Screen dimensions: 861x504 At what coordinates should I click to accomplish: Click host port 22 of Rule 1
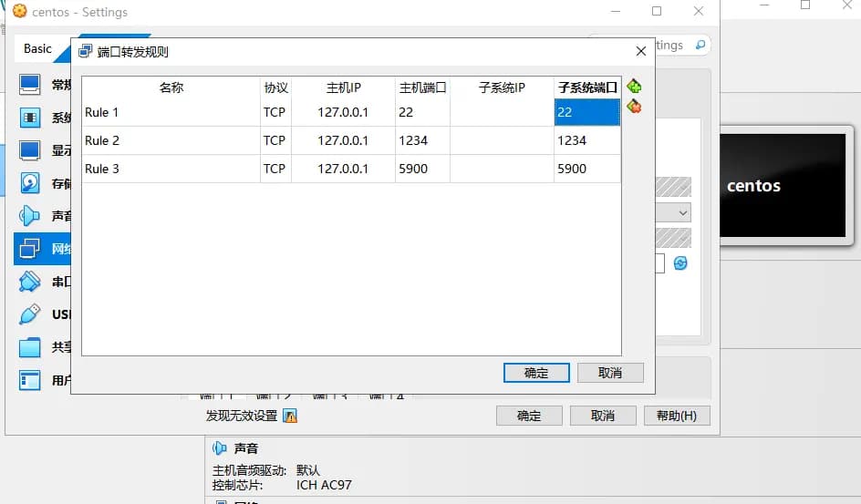[423, 112]
